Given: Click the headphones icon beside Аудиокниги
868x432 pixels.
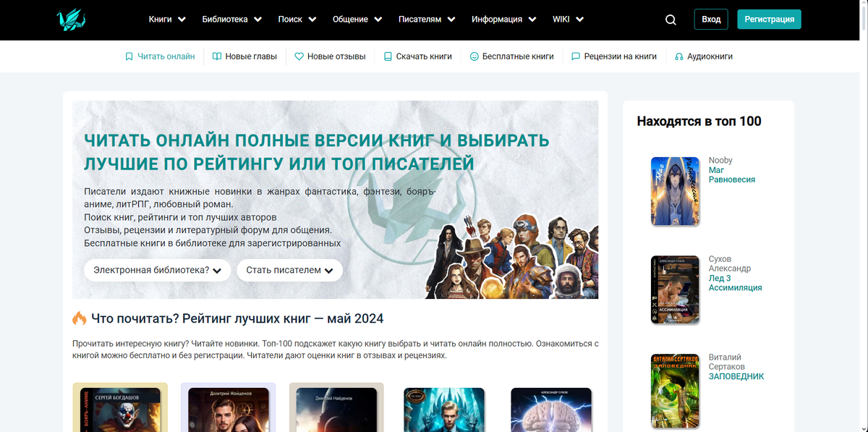Looking at the screenshot, I should click(679, 56).
